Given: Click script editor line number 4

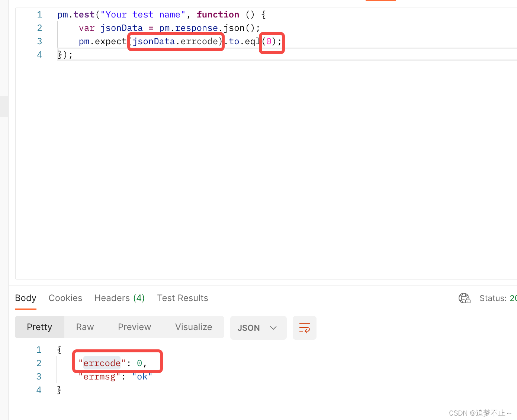Looking at the screenshot, I should (39, 55).
